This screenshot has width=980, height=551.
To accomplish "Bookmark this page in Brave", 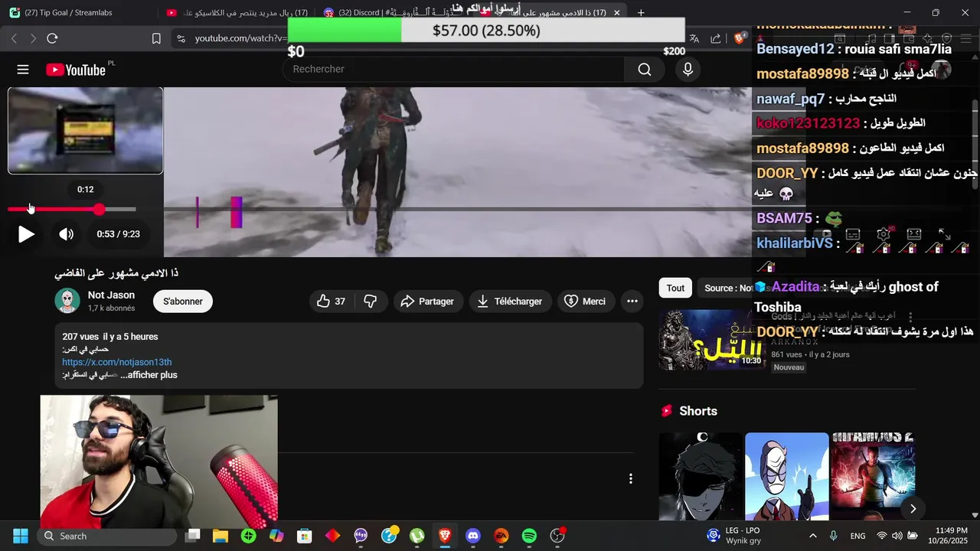I will point(156,38).
